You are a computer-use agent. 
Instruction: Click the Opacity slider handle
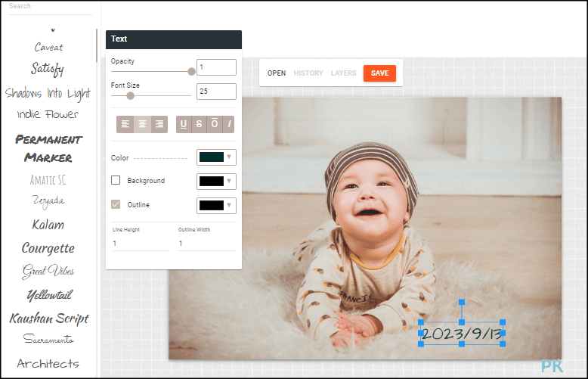192,71
